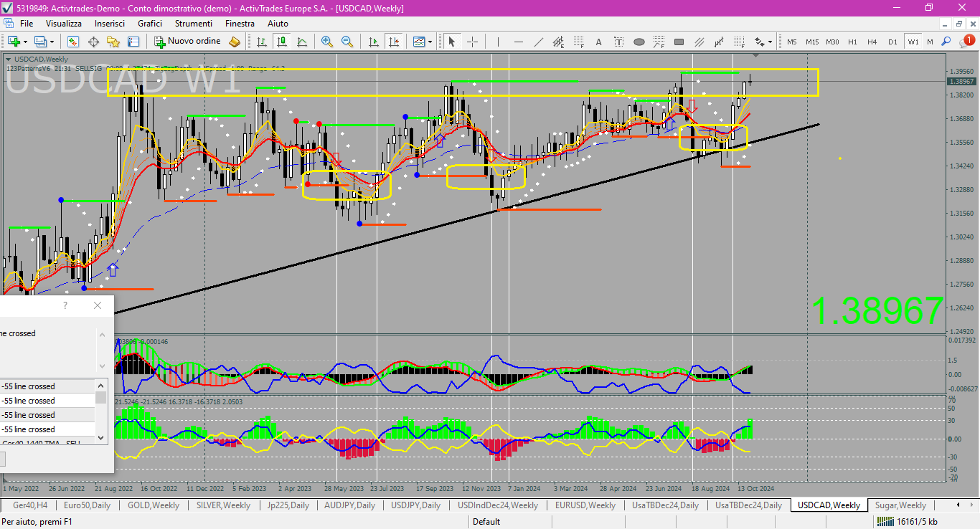980x529 pixels.
Task: Click alert list scrollbar down arrow
Action: 101,437
